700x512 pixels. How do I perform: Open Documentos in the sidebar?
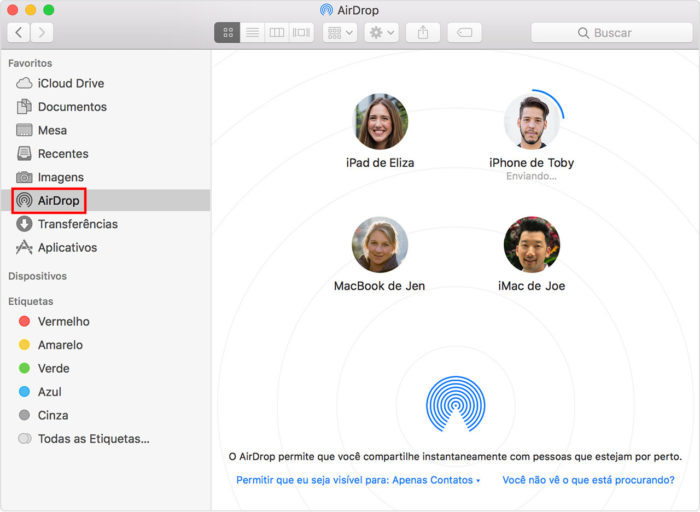pyautogui.click(x=106, y=107)
